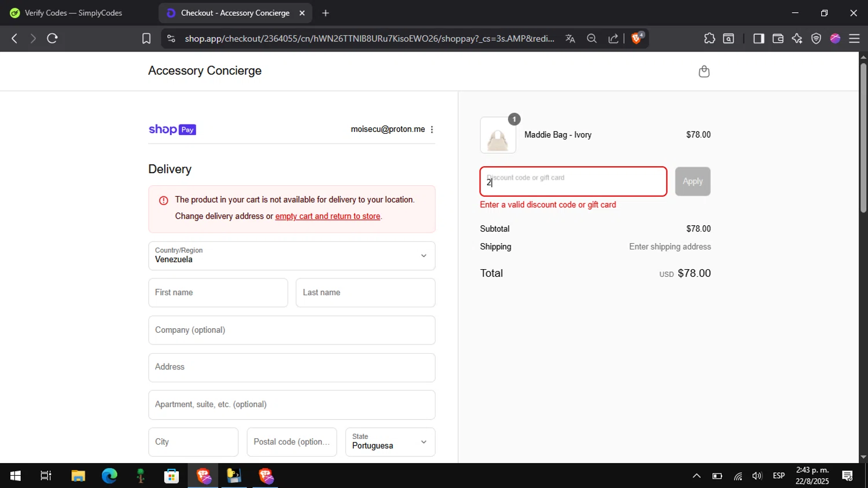Click the Maddie Bag - Ivory product name
Viewport: 868px width, 488px height.
click(x=558, y=135)
